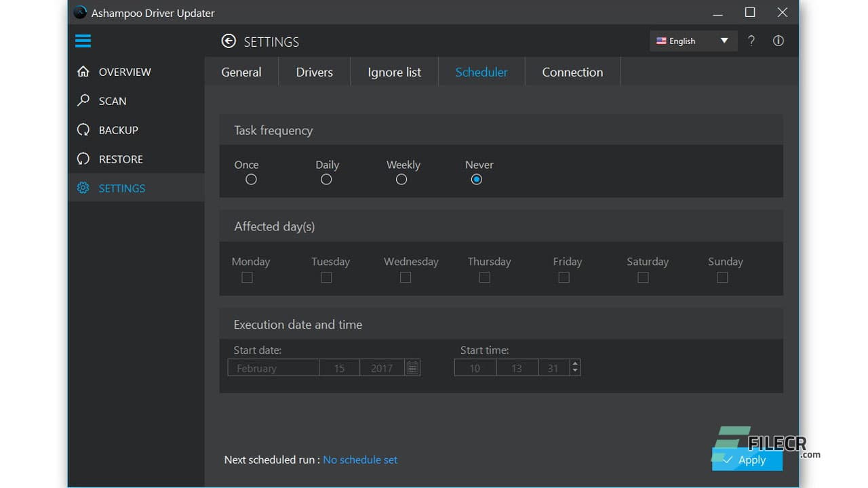Image resolution: width=868 pixels, height=488 pixels.
Task: Enable the Thursday checkbox
Action: pyautogui.click(x=484, y=277)
